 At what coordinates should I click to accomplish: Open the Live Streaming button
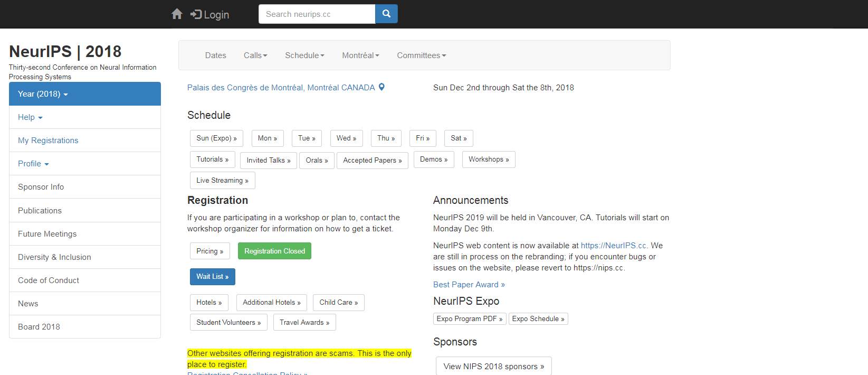click(x=222, y=181)
